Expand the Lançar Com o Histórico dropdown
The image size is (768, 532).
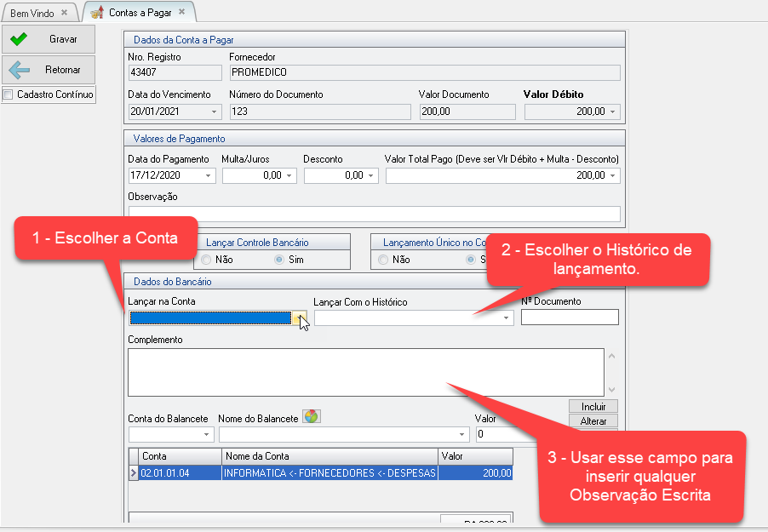tap(507, 318)
